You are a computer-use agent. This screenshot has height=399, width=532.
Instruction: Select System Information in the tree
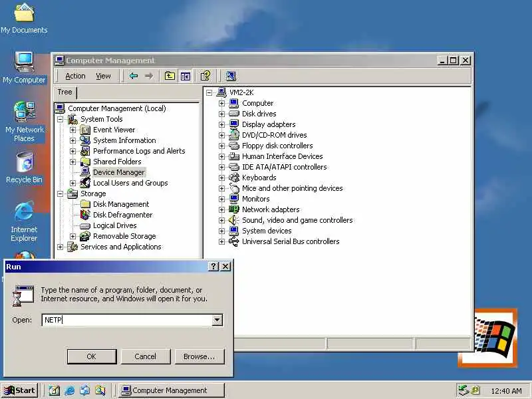tap(124, 140)
